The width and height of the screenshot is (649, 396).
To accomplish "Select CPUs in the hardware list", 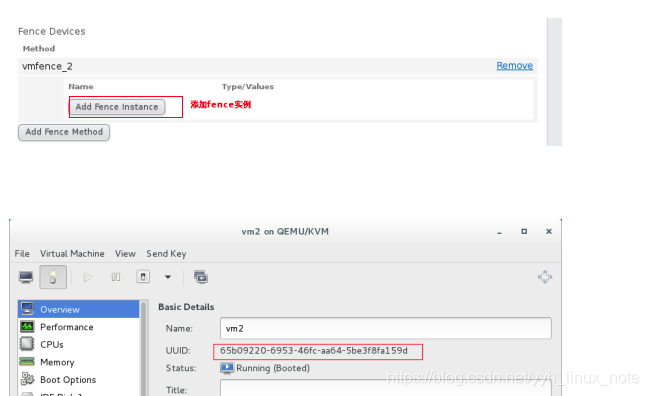I will tap(79, 344).
